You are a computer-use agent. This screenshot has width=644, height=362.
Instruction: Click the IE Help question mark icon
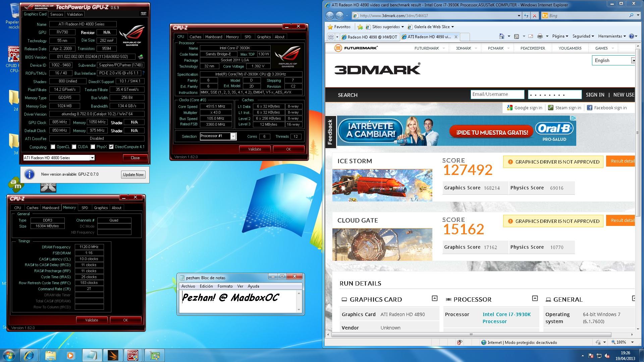632,36
